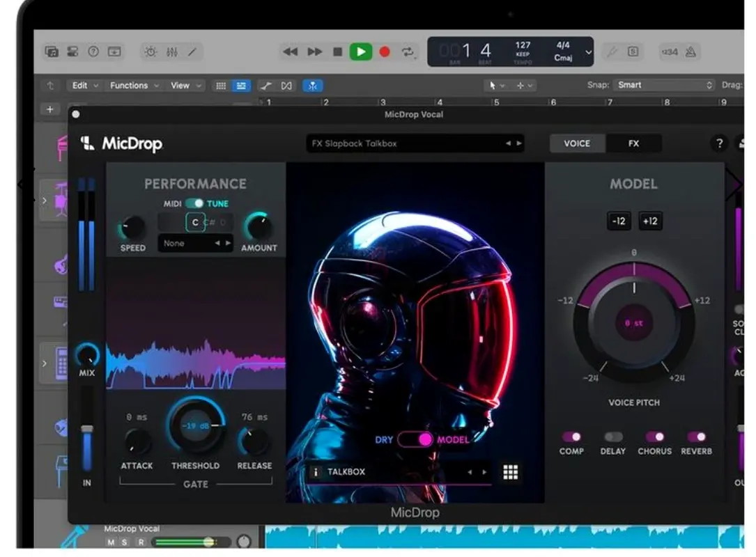The height and width of the screenshot is (557, 756).
Task: Toggle Cycle loop mode
Action: point(408,52)
